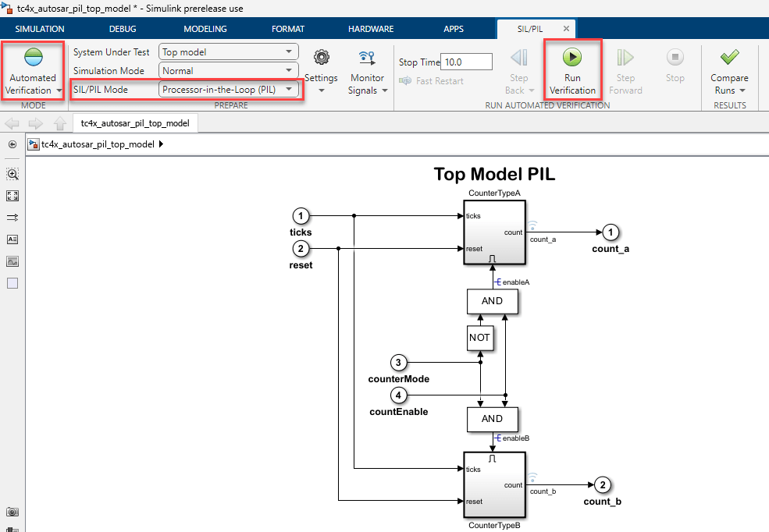Select the CounterTypeA block
Screen dimensions: 769x532
pyautogui.click(x=494, y=232)
